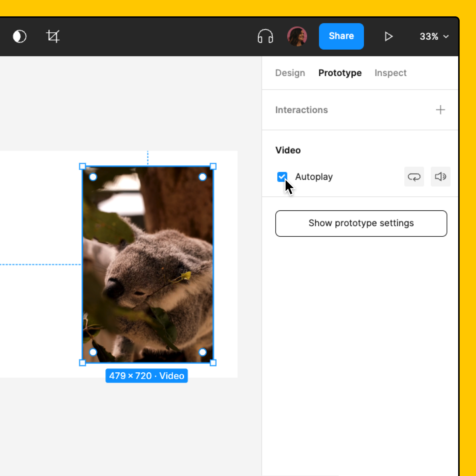Toggle the Autoplay checkbox for video
476x476 pixels.
coord(282,177)
